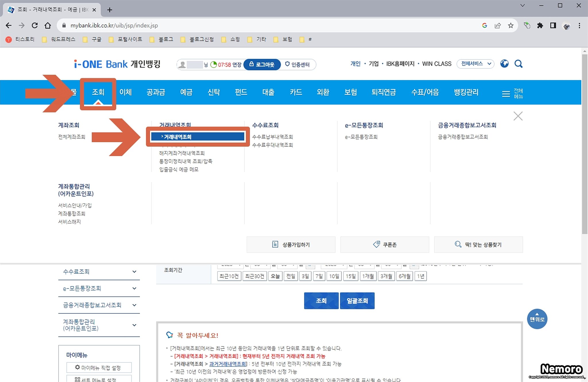This screenshot has width=588, height=382.
Task: Go to browser home icon
Action: tap(48, 26)
